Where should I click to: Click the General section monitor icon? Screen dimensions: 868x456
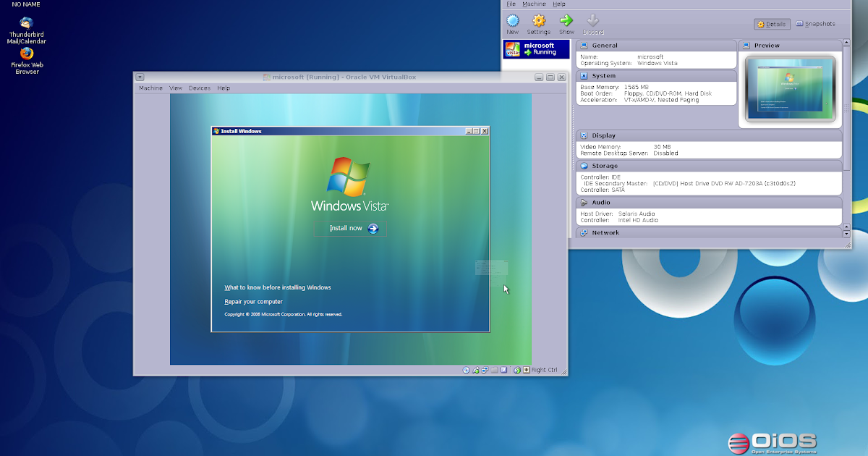(584, 46)
